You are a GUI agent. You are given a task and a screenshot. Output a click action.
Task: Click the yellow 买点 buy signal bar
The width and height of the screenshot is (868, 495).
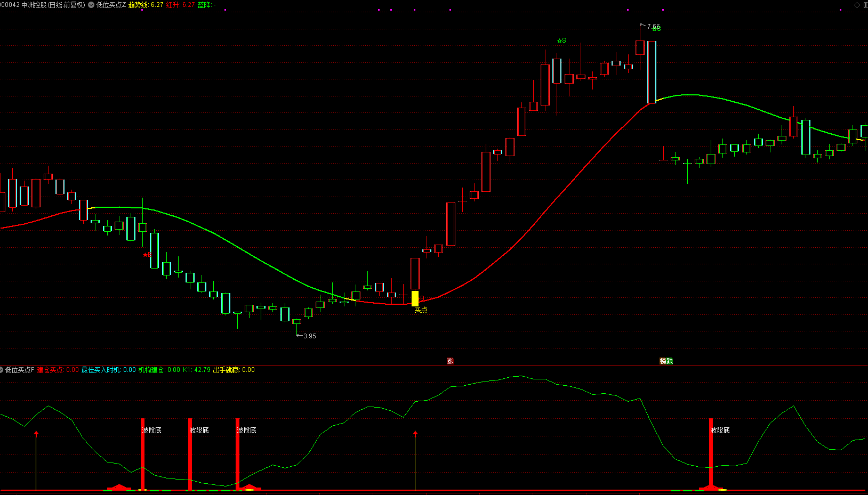415,298
